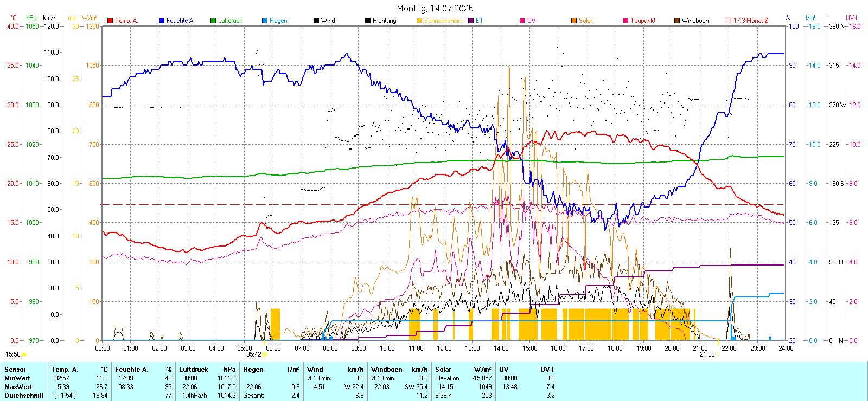868x401 pixels.
Task: Click the light blue Regen legend square
Action: (x=265, y=21)
